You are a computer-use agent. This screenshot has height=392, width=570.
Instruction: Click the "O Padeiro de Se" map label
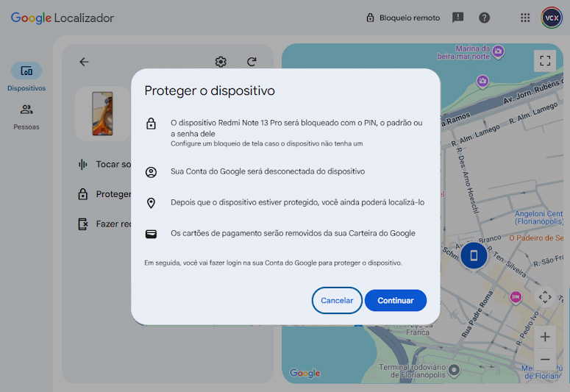536,238
